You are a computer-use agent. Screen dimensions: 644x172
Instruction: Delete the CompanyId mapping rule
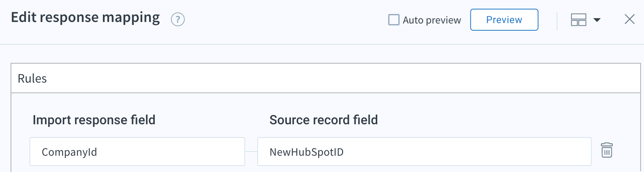(607, 150)
